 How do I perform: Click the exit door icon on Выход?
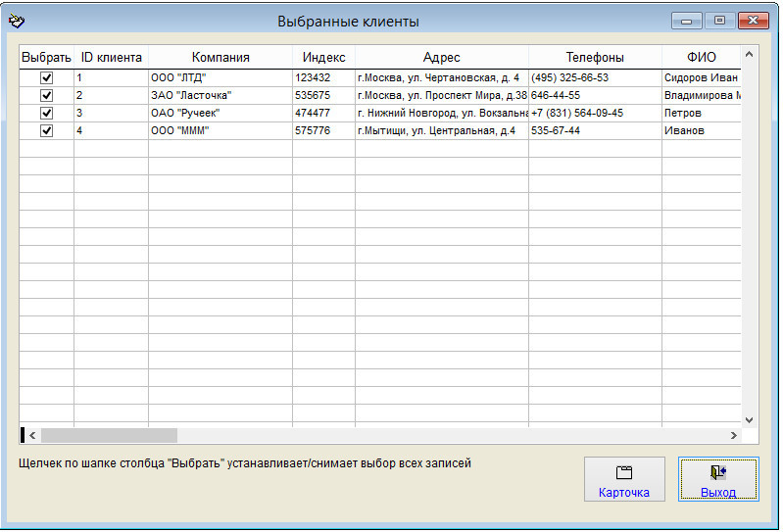tap(718, 472)
